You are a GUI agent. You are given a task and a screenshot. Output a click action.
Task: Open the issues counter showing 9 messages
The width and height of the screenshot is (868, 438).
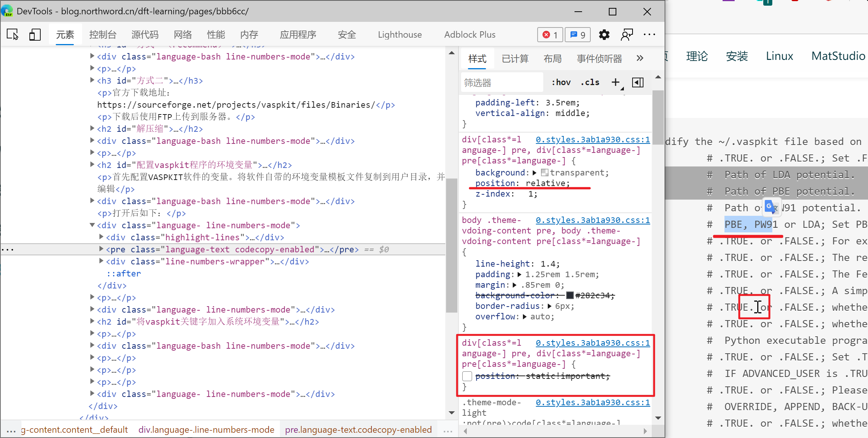coord(578,34)
